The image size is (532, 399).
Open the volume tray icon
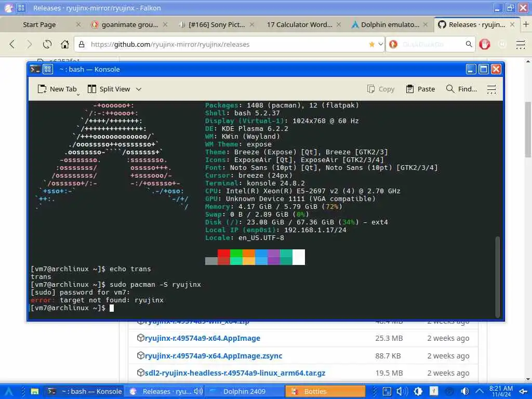[403, 391]
